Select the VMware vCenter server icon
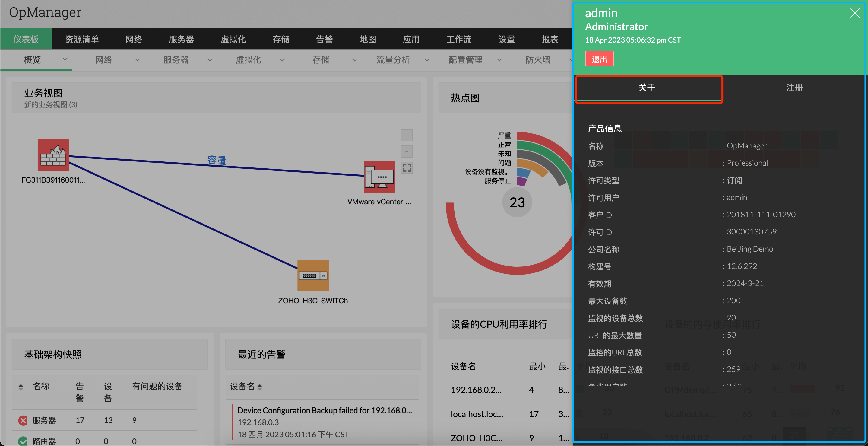 pos(379,177)
